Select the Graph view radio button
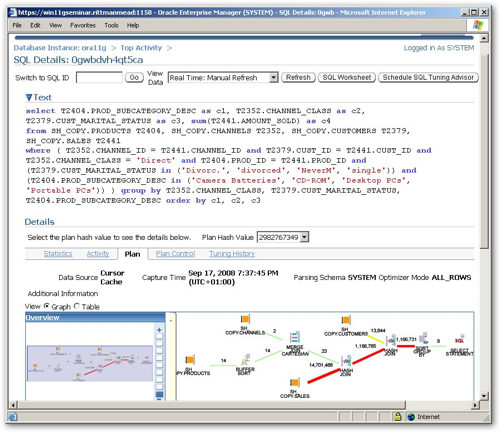 [47, 306]
